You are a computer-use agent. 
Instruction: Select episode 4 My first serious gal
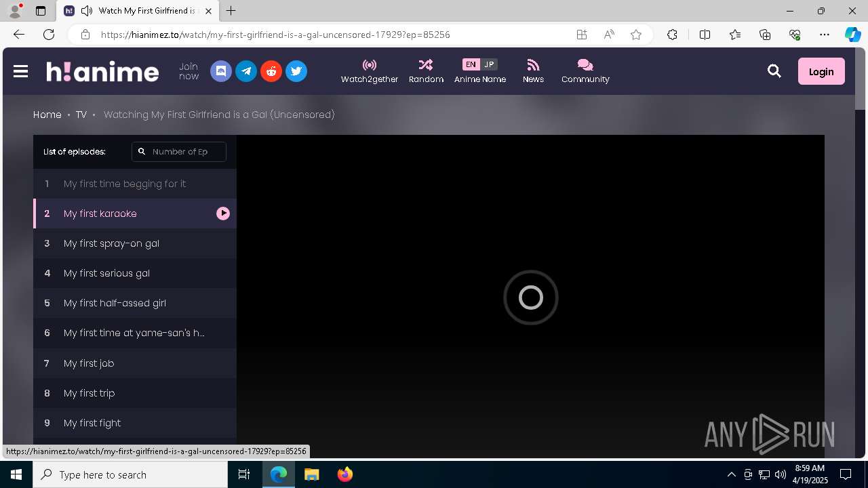point(135,273)
